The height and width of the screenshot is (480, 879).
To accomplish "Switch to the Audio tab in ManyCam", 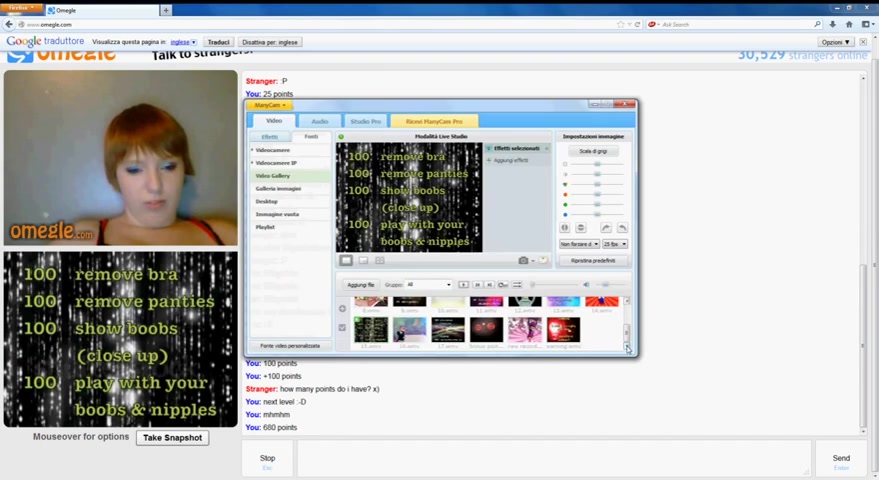I will (319, 121).
